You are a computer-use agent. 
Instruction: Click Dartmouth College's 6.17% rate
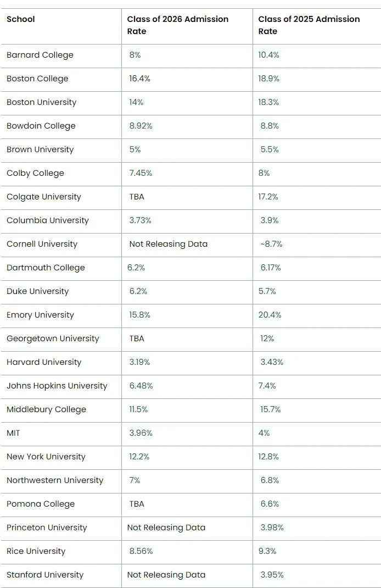[271, 268]
